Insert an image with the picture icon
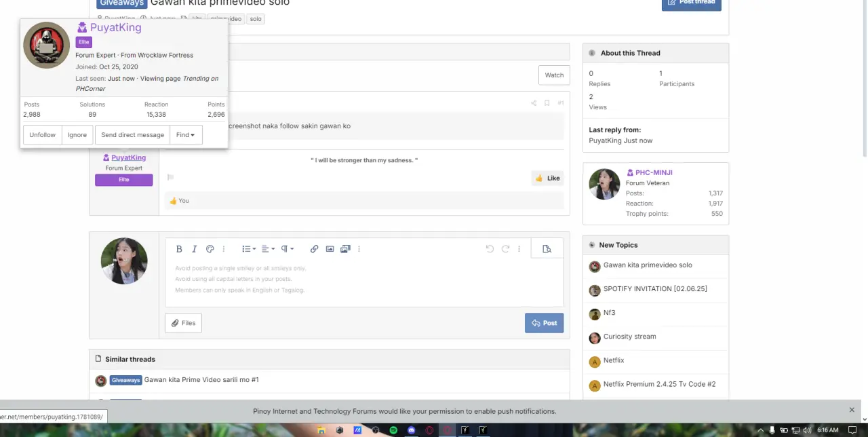Viewport: 868px width, 437px height. tap(330, 249)
